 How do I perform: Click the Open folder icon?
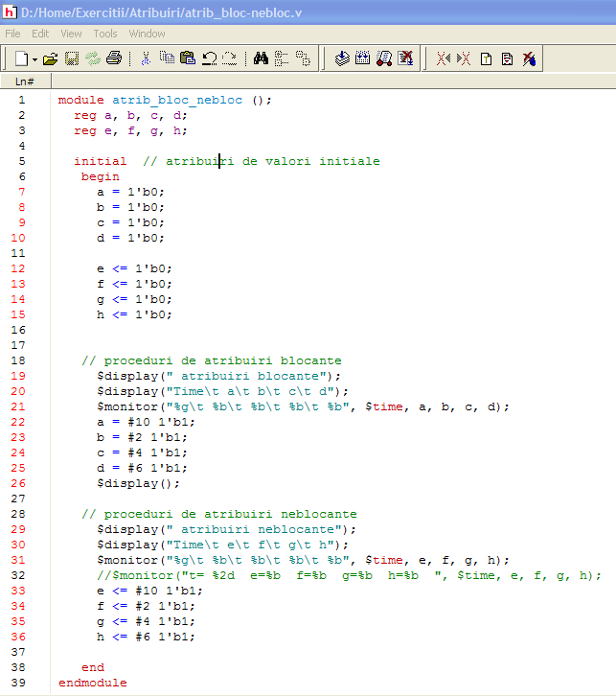50,58
